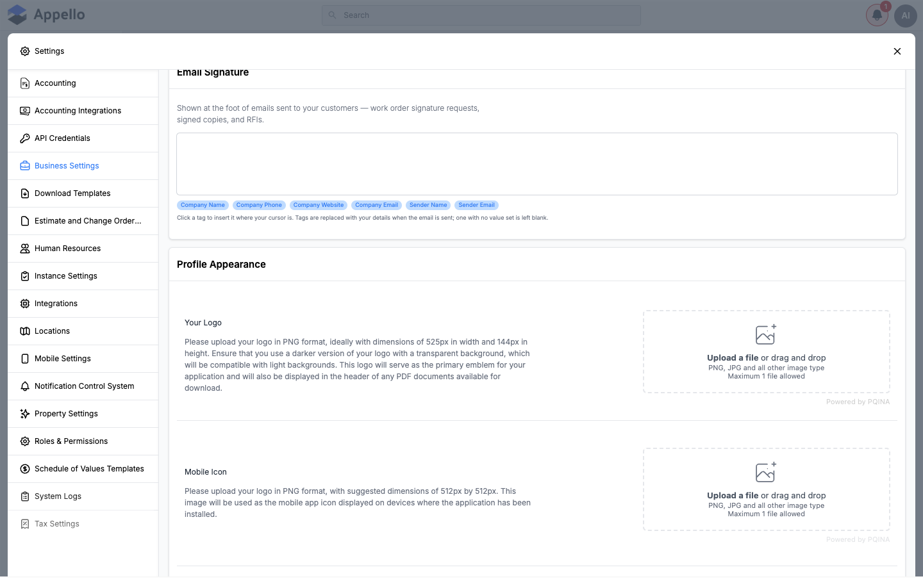923x588 pixels.
Task: Insert the Company Website tag
Action: pos(319,205)
